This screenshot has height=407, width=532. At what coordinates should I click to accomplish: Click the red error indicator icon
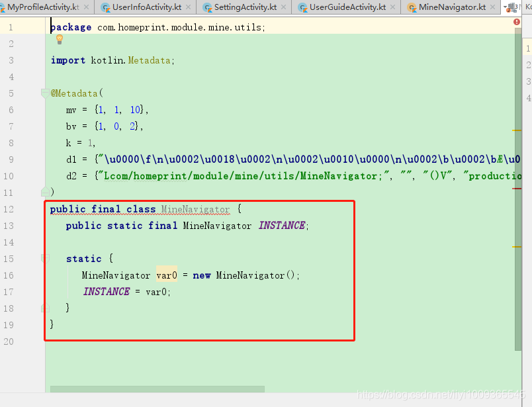click(517, 22)
